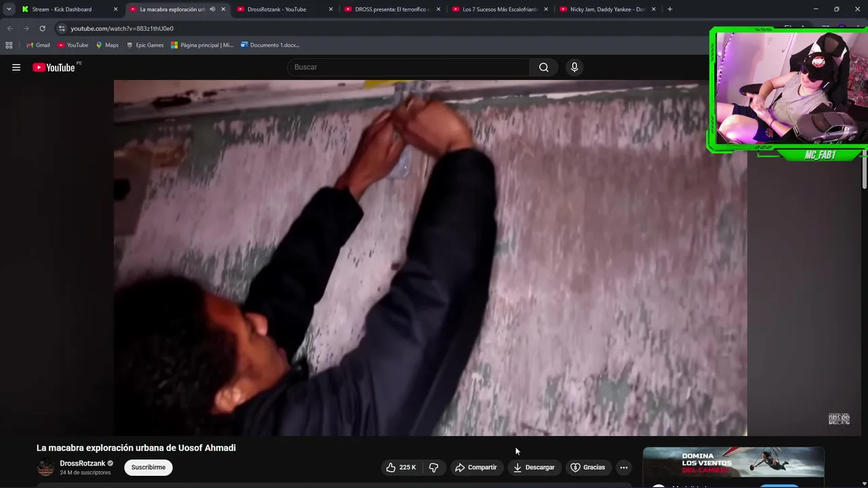The width and height of the screenshot is (868, 488).
Task: Mute audio on La macabra exploración tab
Action: [212, 9]
